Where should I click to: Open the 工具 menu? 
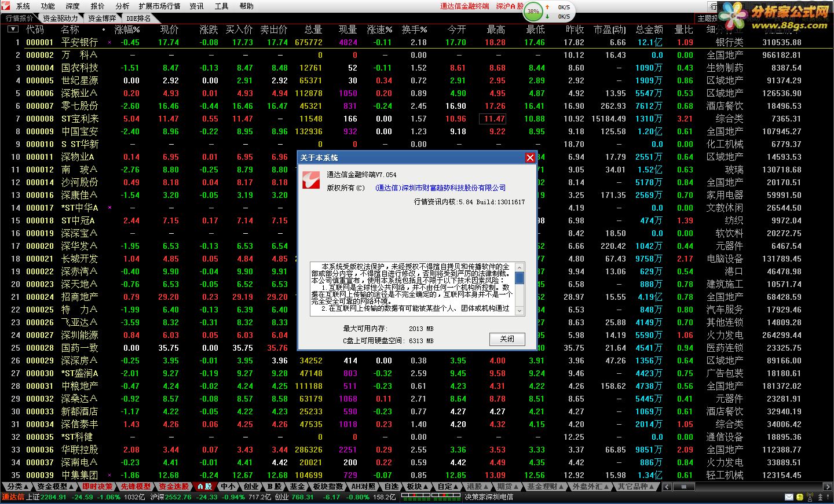(222, 6)
